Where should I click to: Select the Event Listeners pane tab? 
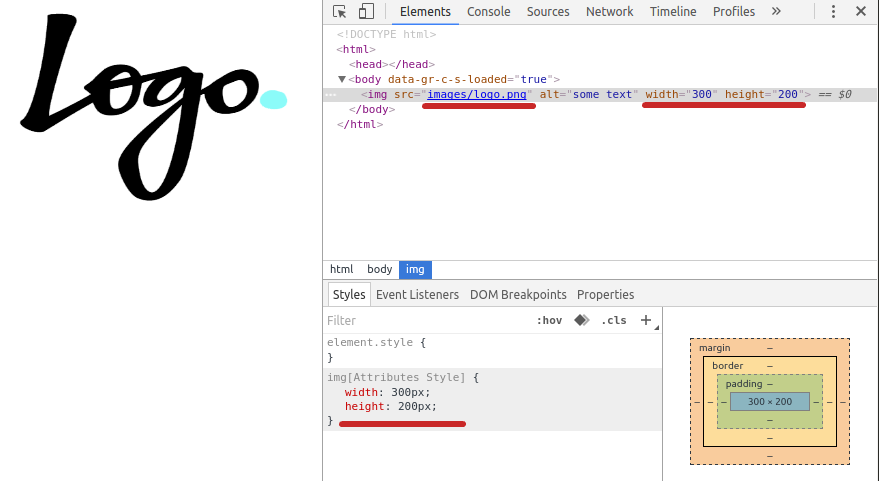417,295
